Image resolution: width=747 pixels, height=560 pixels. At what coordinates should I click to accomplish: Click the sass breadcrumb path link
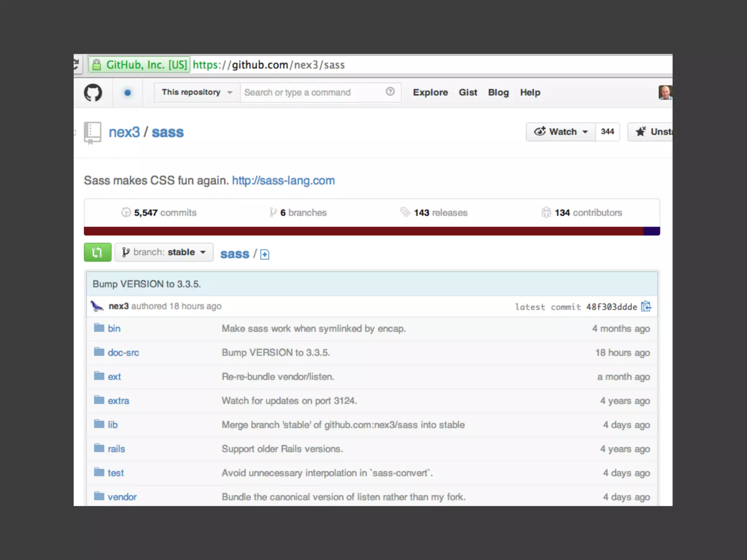click(x=235, y=254)
